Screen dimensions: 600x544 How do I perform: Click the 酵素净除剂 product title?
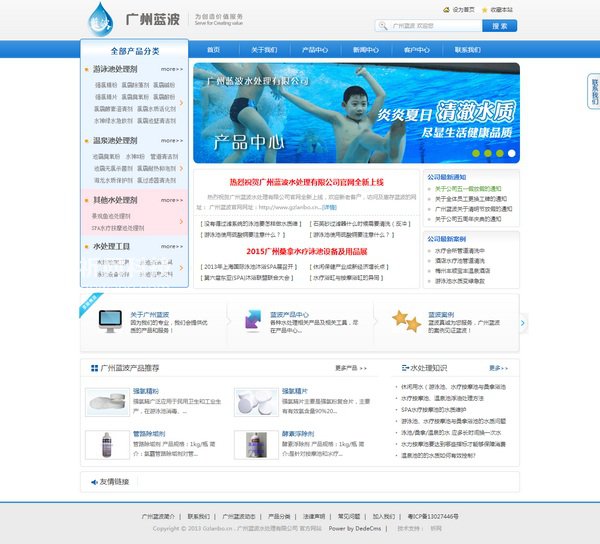pyautogui.click(x=298, y=434)
